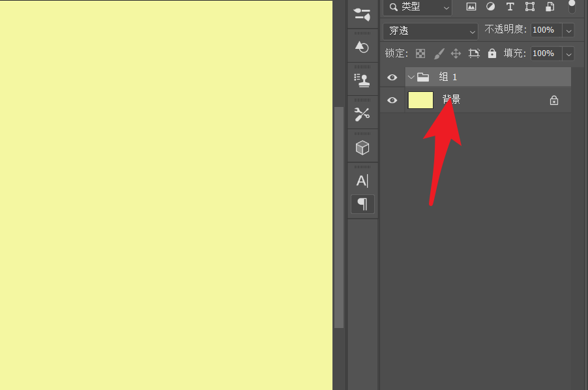Screen dimensions: 588x390
Task: Hide the 背景 layer visibility eye
Action: tap(392, 100)
